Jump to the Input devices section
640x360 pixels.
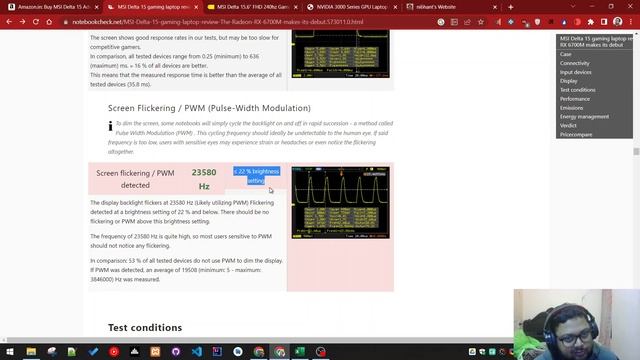tap(576, 72)
